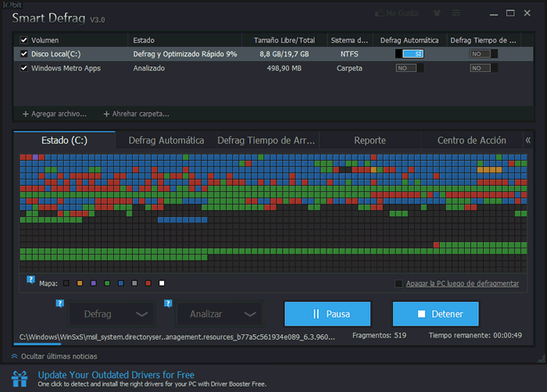
Task: Click the 'Analizado' status cell
Action: 148,68
